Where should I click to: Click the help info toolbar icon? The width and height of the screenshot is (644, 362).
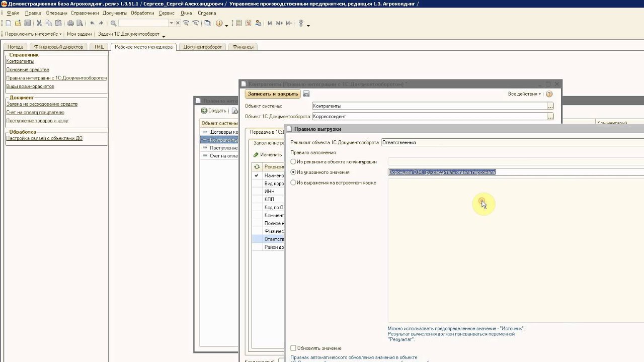219,23
